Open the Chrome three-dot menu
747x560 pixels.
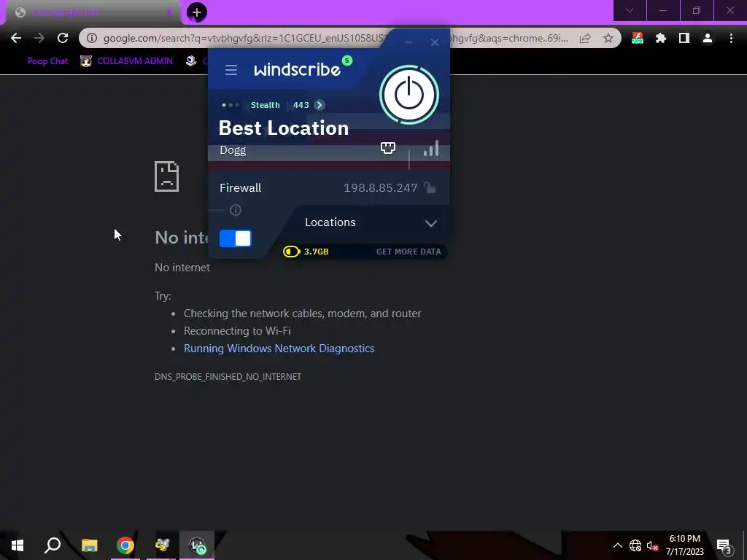[731, 38]
